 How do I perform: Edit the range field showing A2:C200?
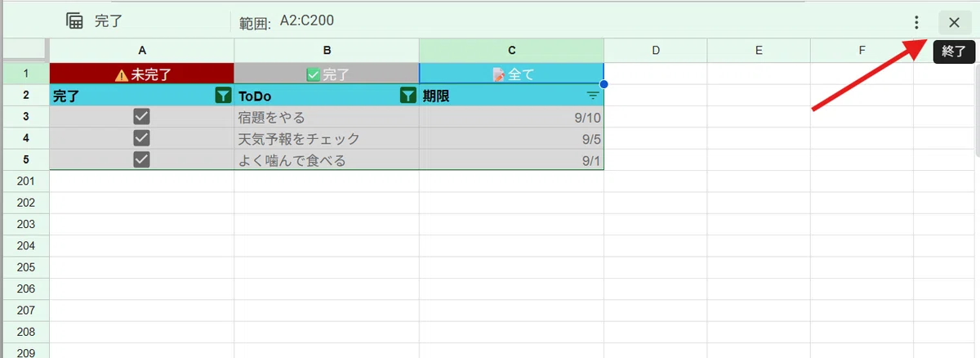coord(306,20)
